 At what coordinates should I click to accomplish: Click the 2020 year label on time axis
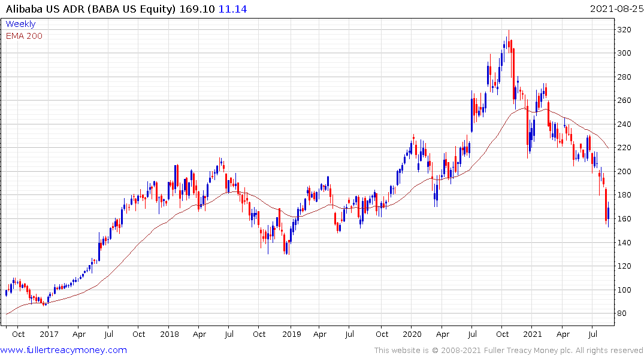[412, 334]
